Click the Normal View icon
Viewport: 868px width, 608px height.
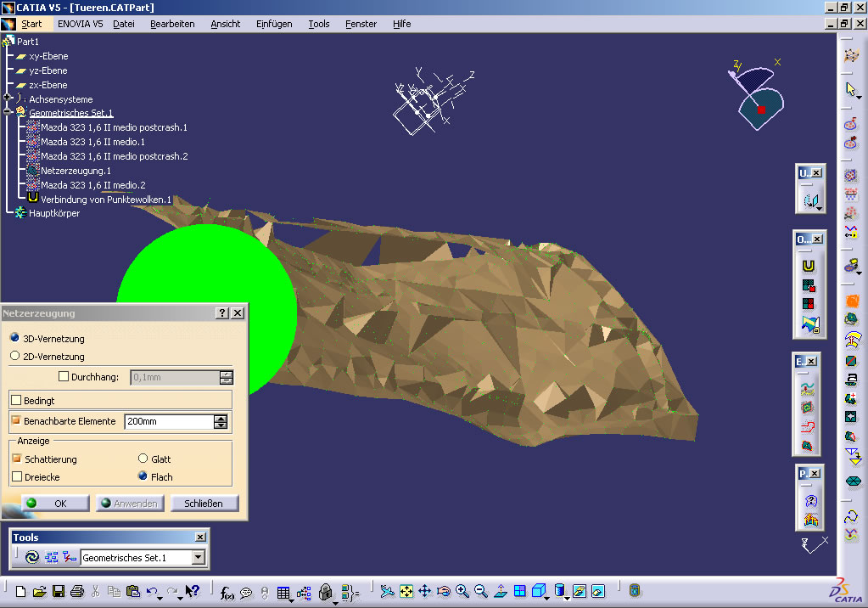tap(500, 591)
